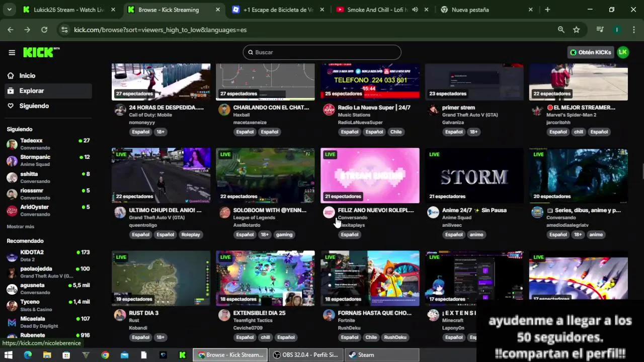Open File Explorer from the taskbar
The width and height of the screenshot is (644, 362).
(47, 355)
